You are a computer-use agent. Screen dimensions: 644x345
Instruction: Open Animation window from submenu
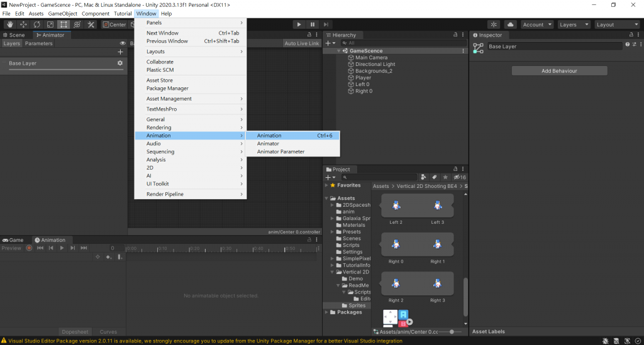[x=293, y=135]
